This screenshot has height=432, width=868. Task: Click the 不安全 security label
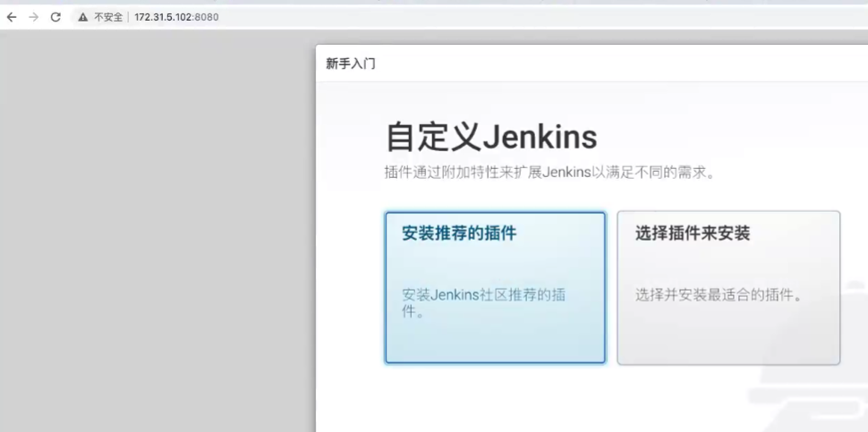point(108,17)
